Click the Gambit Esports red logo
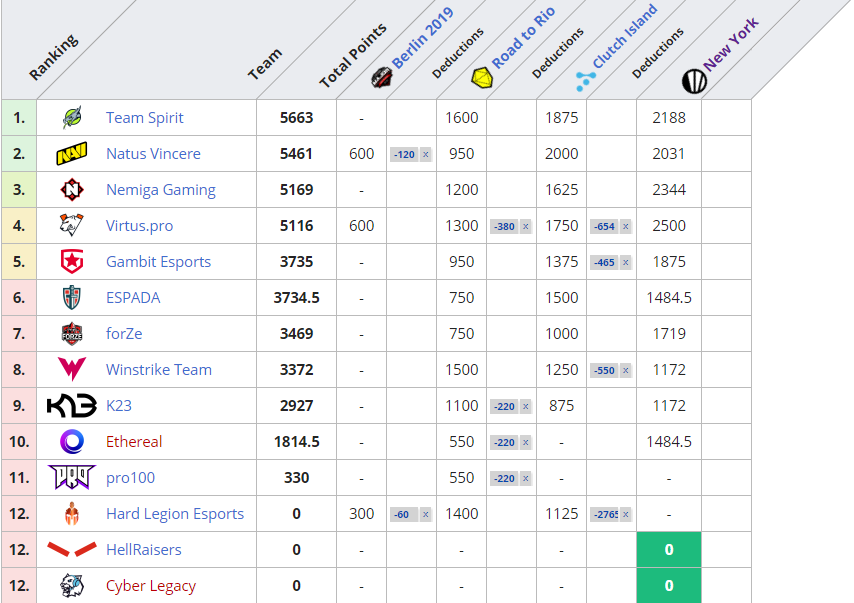Image resolution: width=854 pixels, height=603 pixels. (x=72, y=262)
